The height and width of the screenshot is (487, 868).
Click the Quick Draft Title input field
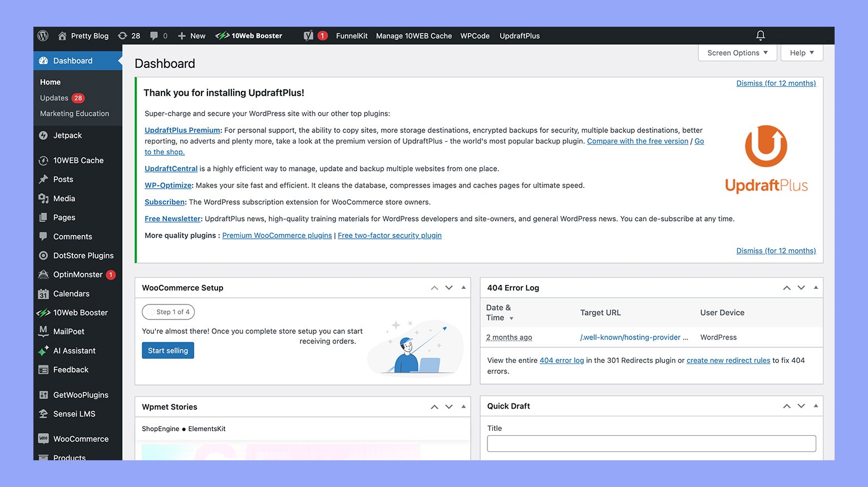pos(651,444)
